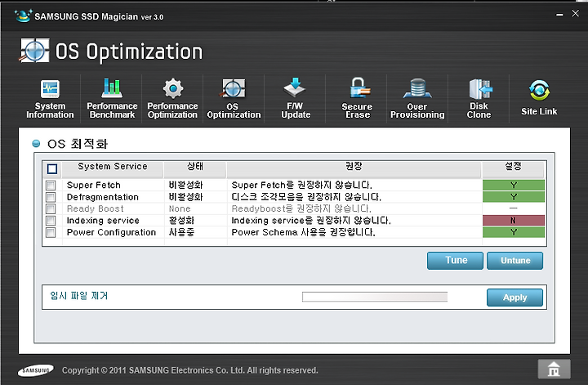Image resolution: width=588 pixels, height=385 pixels.
Task: Go to home screen via house icon
Action: tap(554, 369)
